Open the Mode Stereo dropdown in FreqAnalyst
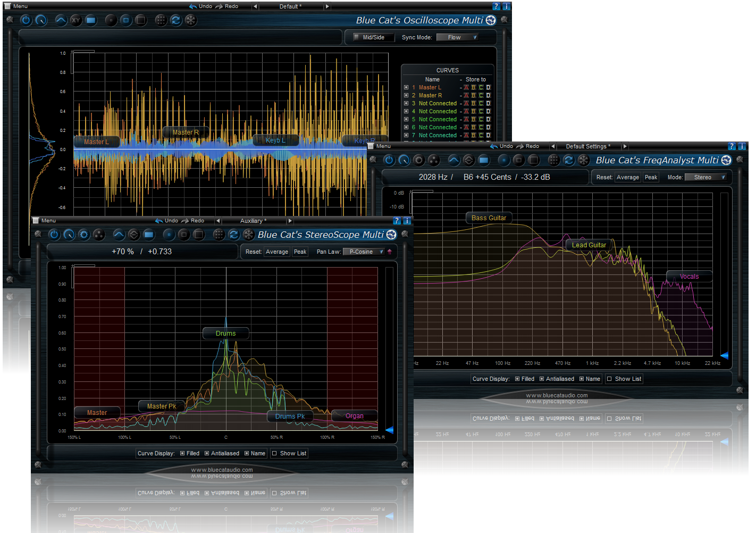 point(706,177)
